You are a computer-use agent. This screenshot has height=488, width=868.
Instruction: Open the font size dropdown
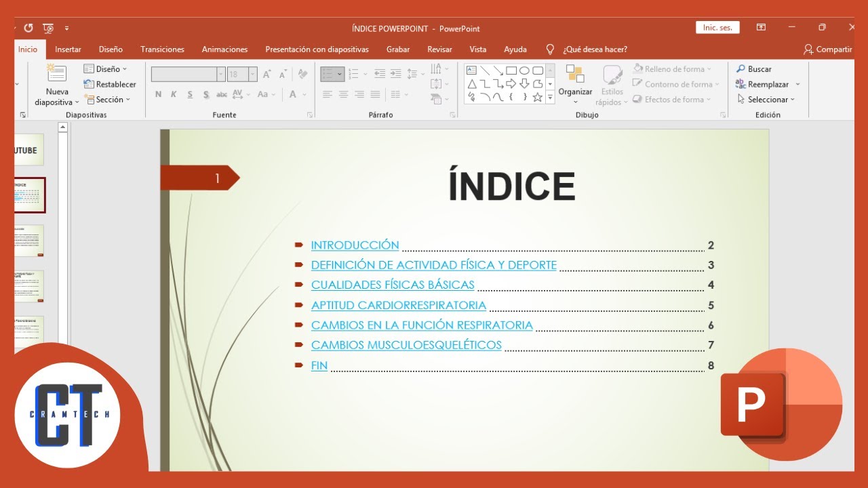tap(252, 73)
